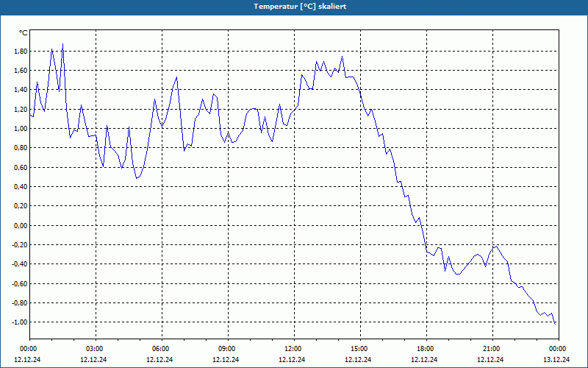The width and height of the screenshot is (588, 368).
Task: Select the 0,00 y-axis value
Action: (21, 226)
